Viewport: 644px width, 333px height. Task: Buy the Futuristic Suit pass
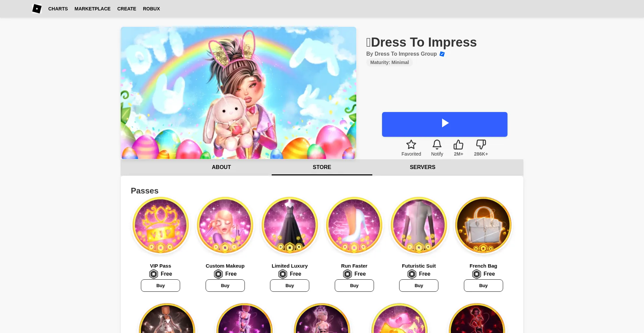[x=419, y=285]
